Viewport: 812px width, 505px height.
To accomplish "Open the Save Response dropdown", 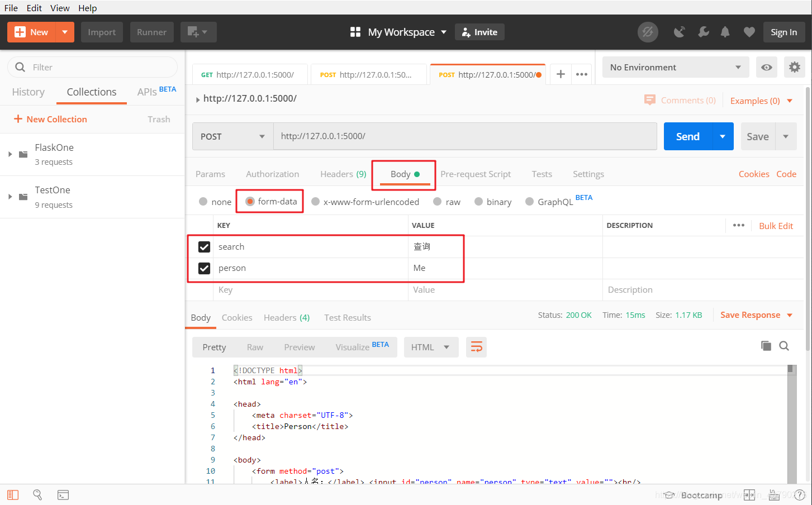I will tap(757, 315).
